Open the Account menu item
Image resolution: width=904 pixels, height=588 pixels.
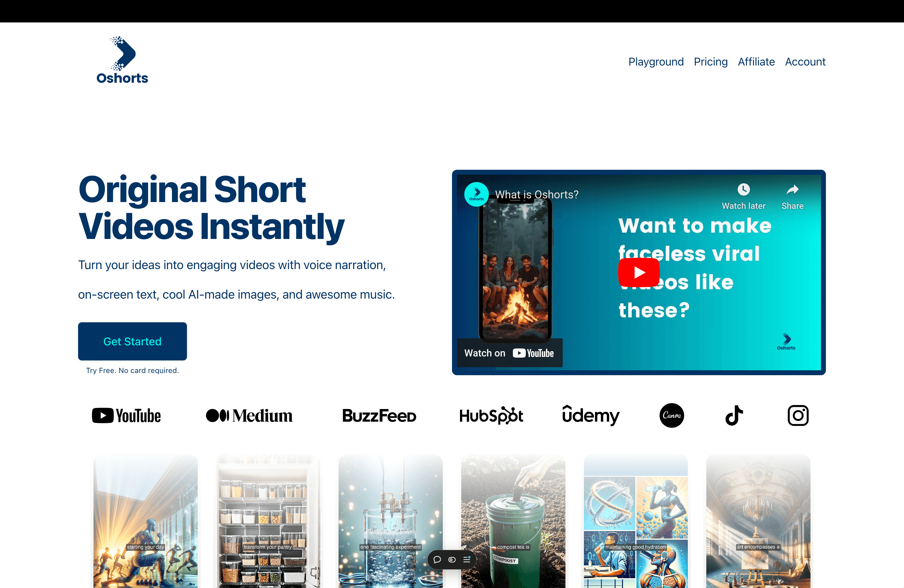[x=805, y=62]
